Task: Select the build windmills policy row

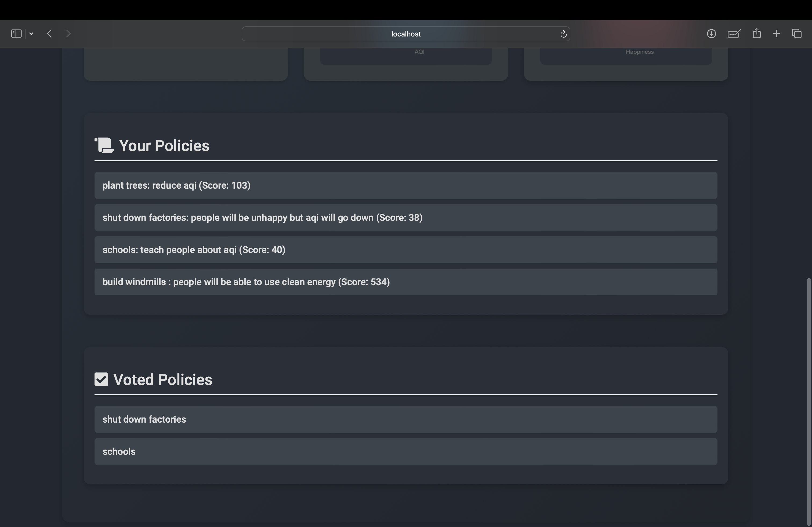Action: tap(406, 282)
